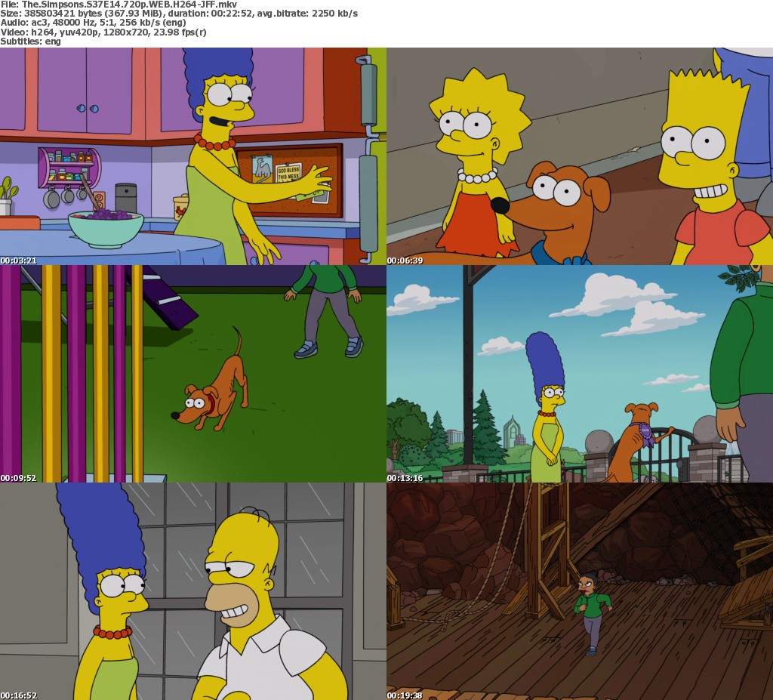Select the thumbnail with Lisa, Bart and dog
The height and width of the screenshot is (700, 773).
(580, 156)
